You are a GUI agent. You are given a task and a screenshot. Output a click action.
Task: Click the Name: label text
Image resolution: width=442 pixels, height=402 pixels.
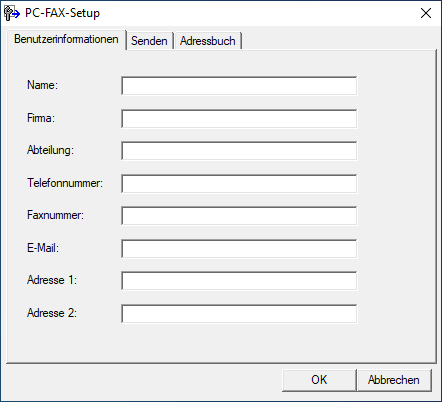42,85
